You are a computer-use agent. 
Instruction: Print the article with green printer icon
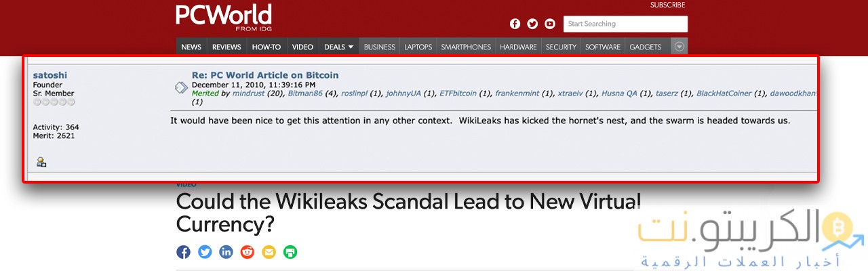click(290, 252)
